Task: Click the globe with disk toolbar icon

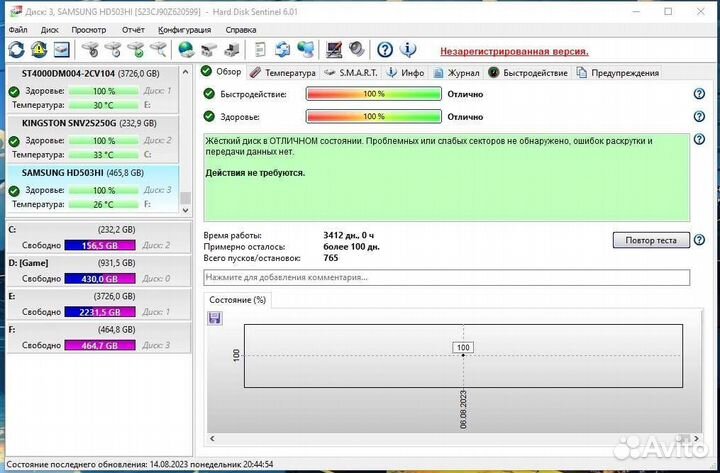Action: 186,50
